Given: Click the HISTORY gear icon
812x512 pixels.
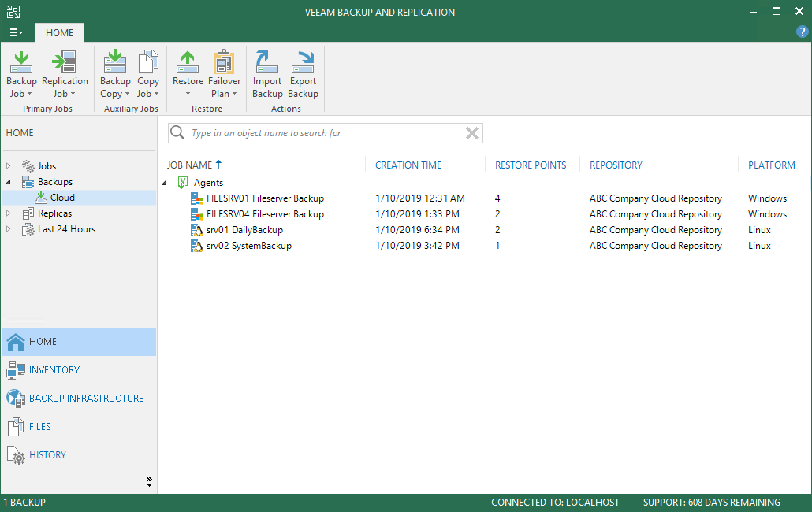Looking at the screenshot, I should pyautogui.click(x=16, y=455).
